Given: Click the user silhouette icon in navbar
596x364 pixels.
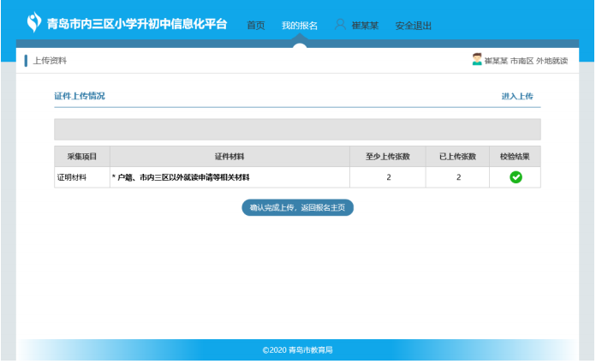Looking at the screenshot, I should coord(340,25).
